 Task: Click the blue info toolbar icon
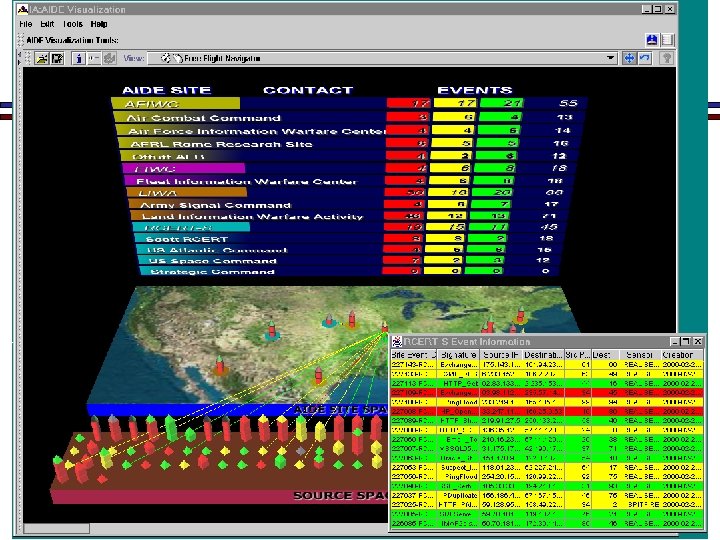coord(79,58)
